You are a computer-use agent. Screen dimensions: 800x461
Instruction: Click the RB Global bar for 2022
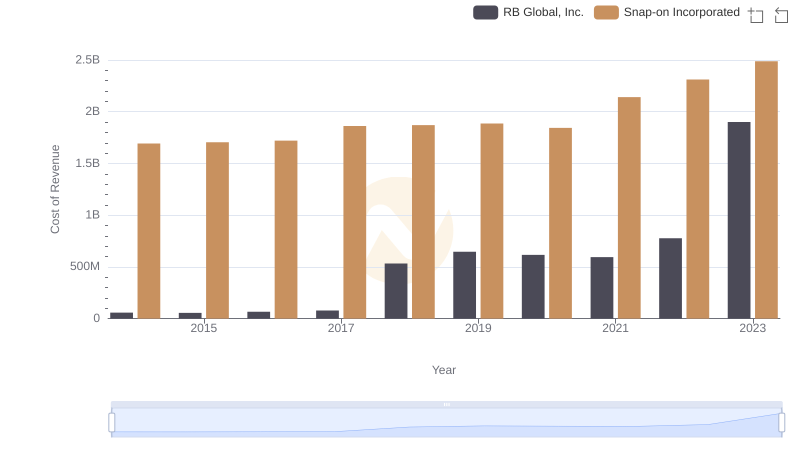click(670, 278)
